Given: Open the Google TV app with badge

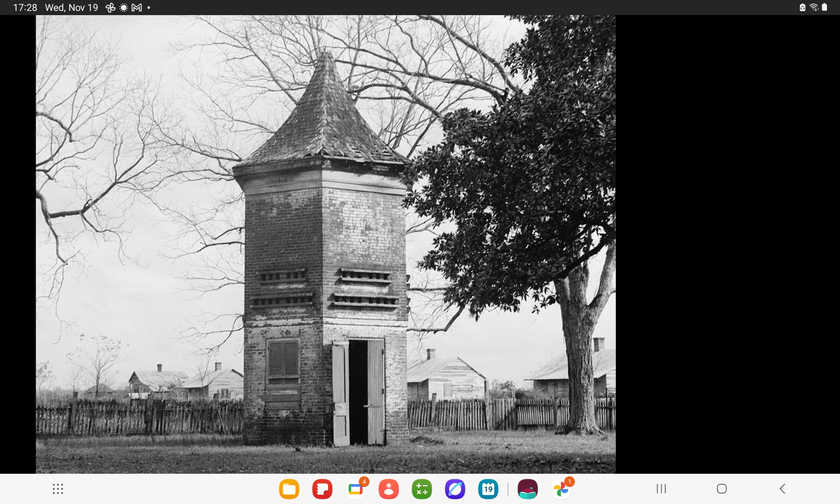Looking at the screenshot, I should coord(355,489).
